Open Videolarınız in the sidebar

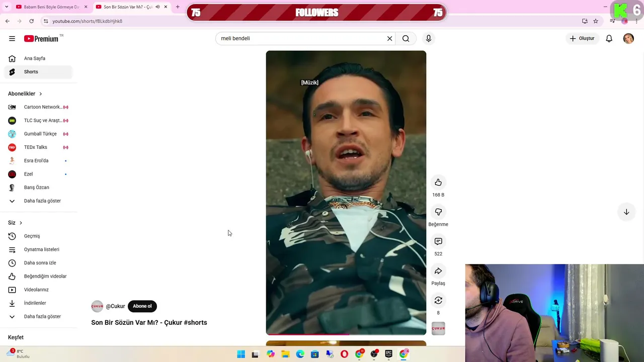pos(39,290)
